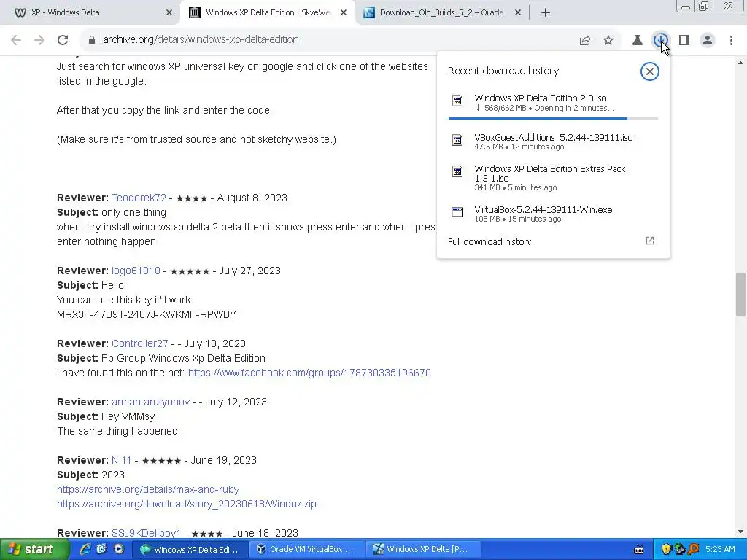Click the magnifier tray icon
Viewport: 747px width, 560px height.
point(693,550)
